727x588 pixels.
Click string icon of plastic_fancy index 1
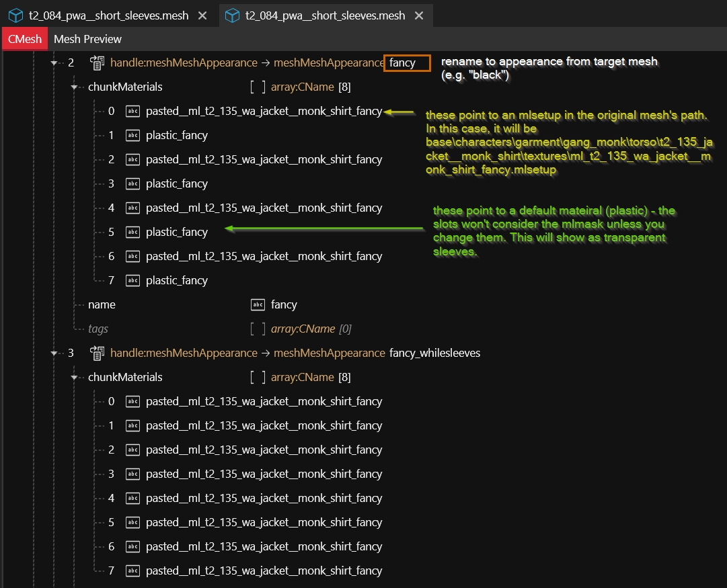133,135
